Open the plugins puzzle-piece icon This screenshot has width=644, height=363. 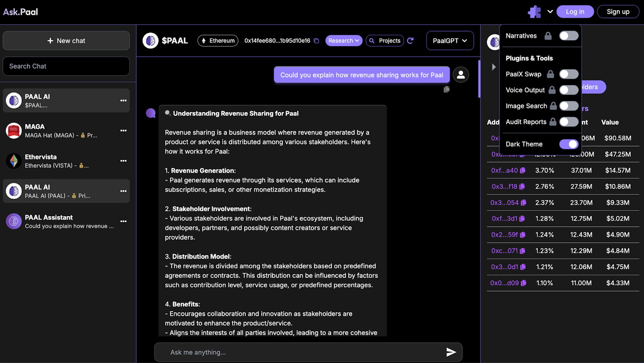[535, 12]
